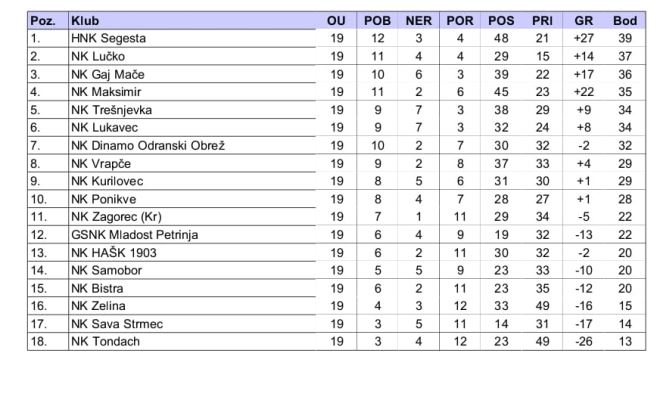Image resolution: width=660 pixels, height=403 pixels.
Task: Click NK Dinamo Odranski Obrež
Action: [x=147, y=146]
